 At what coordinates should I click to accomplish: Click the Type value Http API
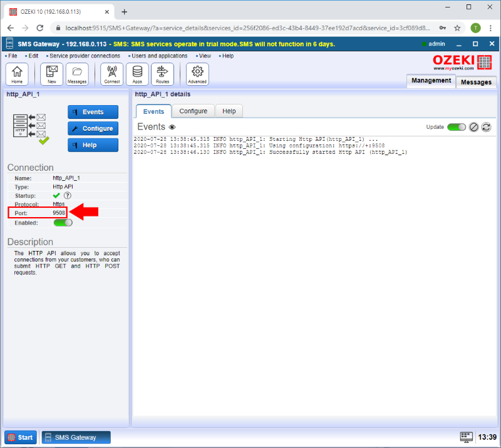coord(63,186)
